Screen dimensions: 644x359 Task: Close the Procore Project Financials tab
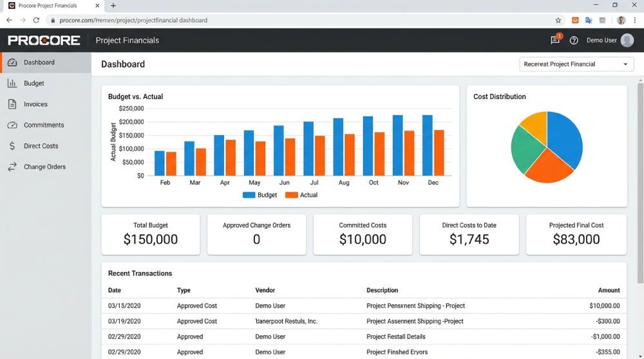click(97, 6)
